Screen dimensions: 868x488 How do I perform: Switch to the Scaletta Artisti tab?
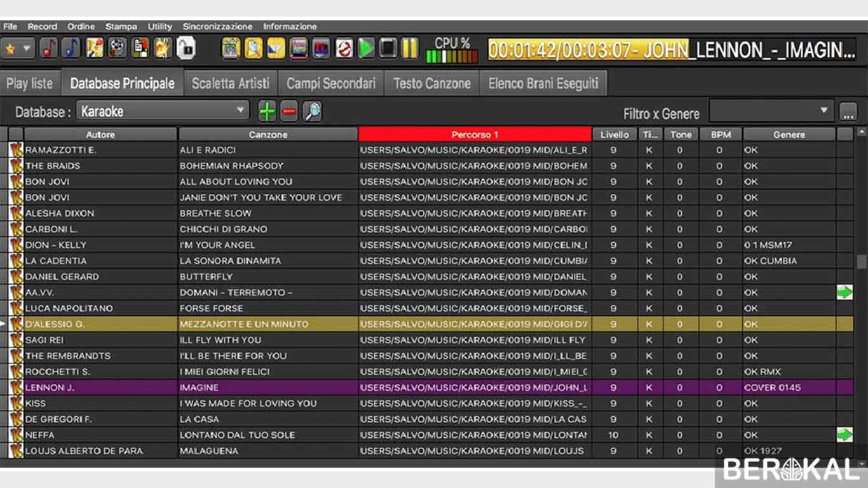click(x=231, y=83)
